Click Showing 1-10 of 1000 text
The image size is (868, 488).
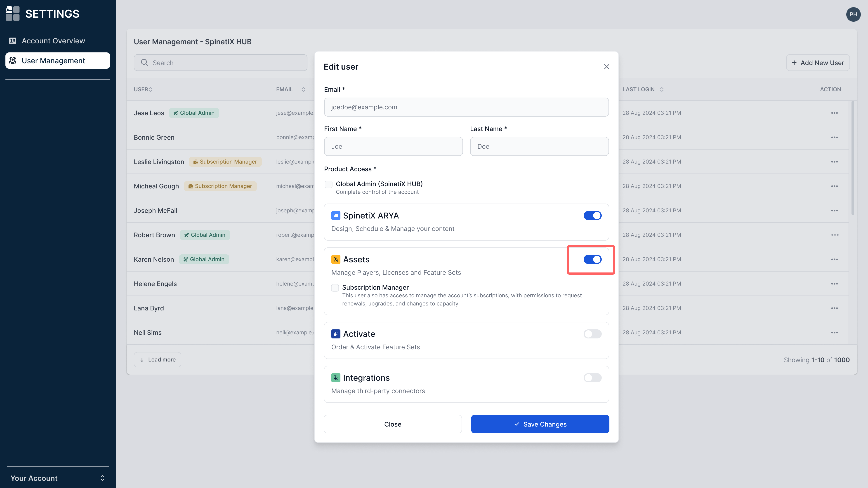816,360
